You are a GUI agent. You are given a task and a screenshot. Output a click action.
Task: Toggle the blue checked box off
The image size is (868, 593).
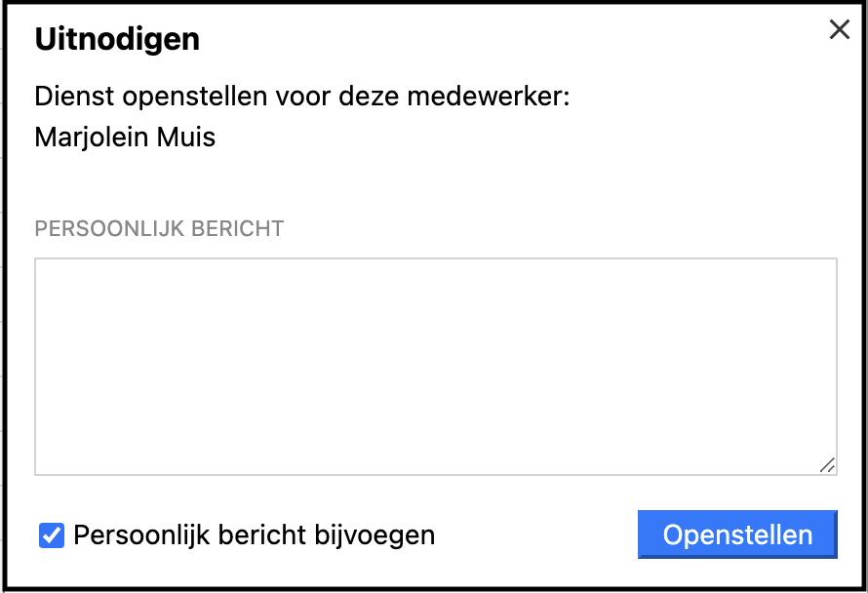52,535
